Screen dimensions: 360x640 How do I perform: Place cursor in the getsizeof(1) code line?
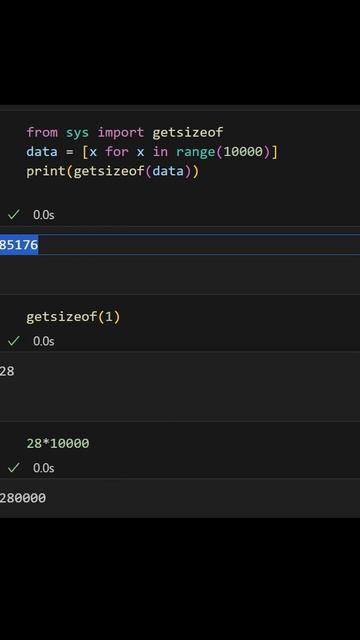point(73,317)
